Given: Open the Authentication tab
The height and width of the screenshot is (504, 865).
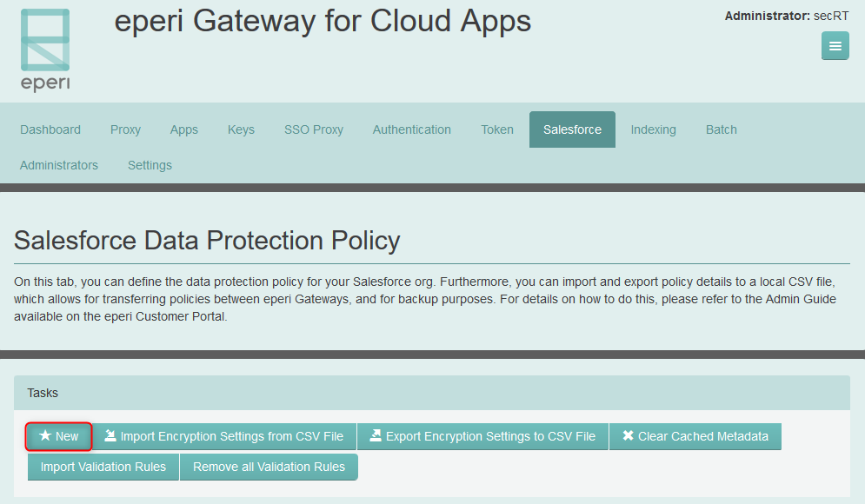Looking at the screenshot, I should tap(411, 129).
